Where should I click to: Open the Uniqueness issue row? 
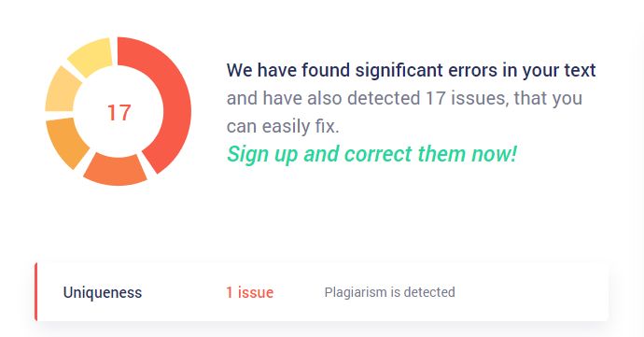pos(322,292)
